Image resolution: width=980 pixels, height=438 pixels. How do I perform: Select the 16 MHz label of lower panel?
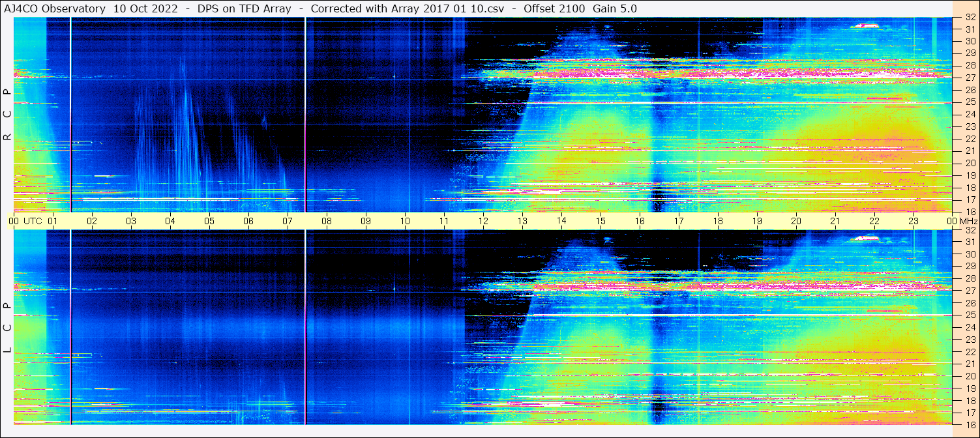pyautogui.click(x=970, y=424)
